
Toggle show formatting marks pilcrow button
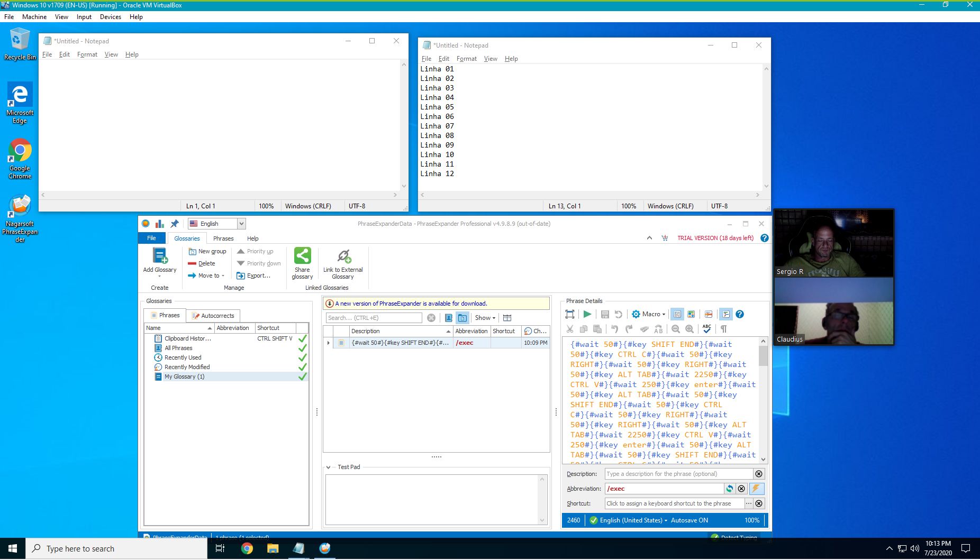(723, 329)
